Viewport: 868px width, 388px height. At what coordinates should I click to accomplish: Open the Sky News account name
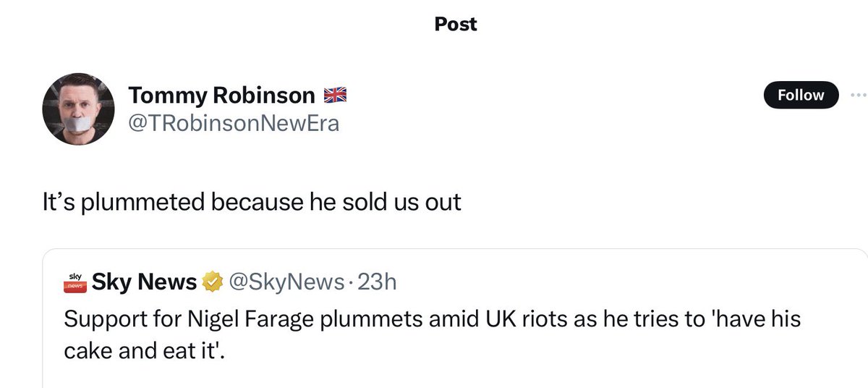tap(145, 282)
